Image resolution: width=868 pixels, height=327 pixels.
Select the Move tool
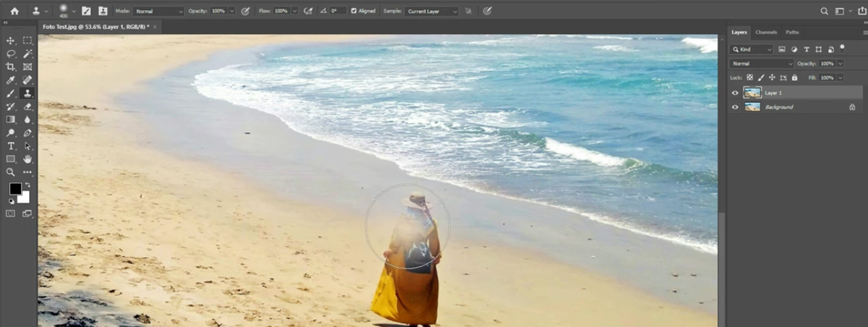pyautogui.click(x=11, y=41)
